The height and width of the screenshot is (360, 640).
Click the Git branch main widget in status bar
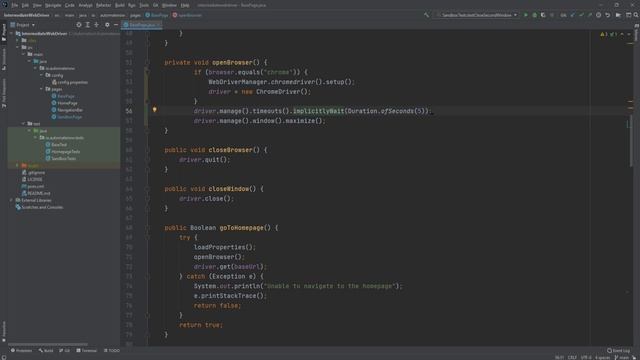point(622,357)
